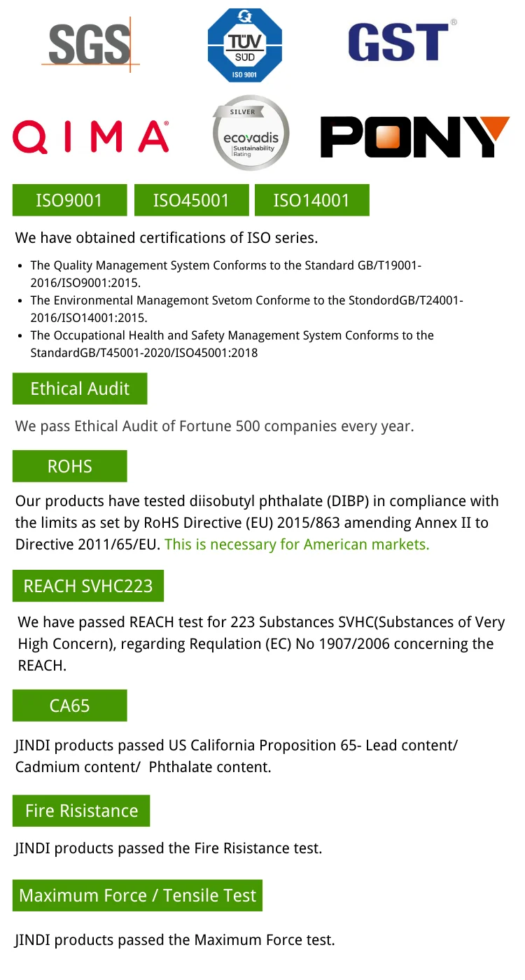The image size is (525, 980).
Task: Click the CA65 green heading
Action: pos(69,706)
